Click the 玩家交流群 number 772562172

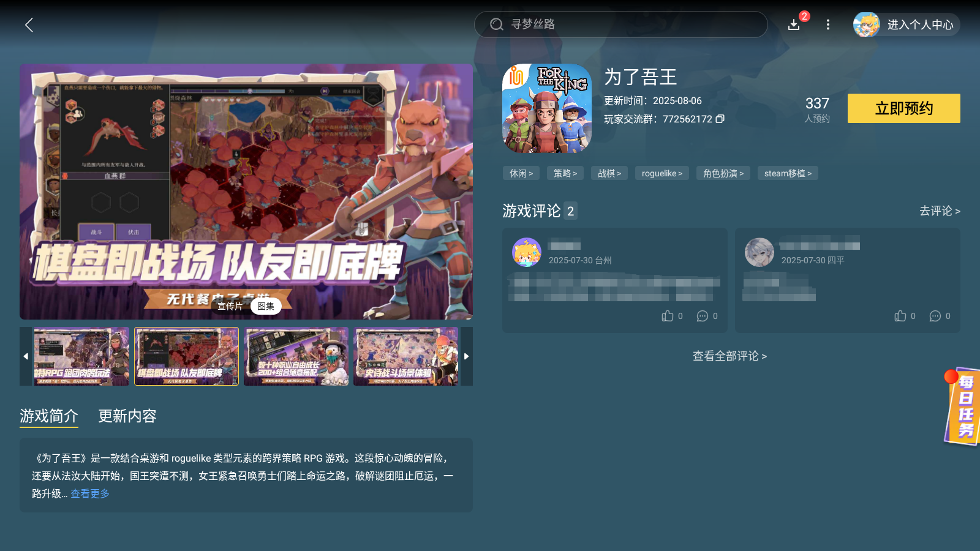click(x=687, y=119)
